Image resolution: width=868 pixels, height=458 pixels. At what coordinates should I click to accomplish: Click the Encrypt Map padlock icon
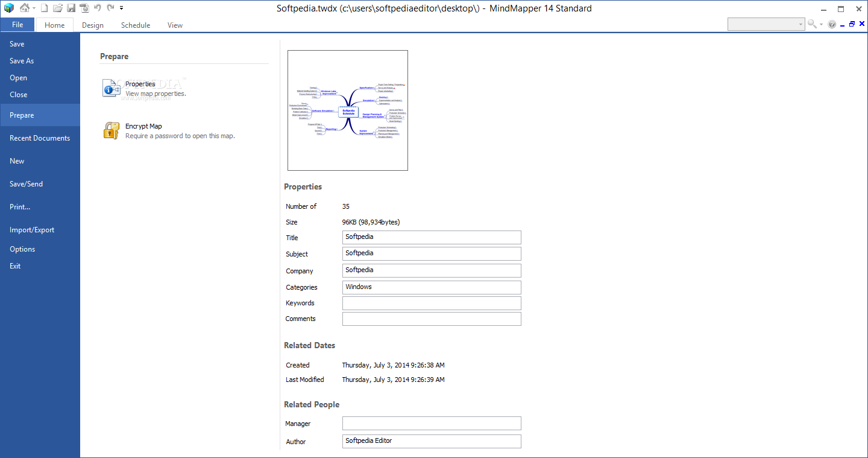[x=112, y=130]
